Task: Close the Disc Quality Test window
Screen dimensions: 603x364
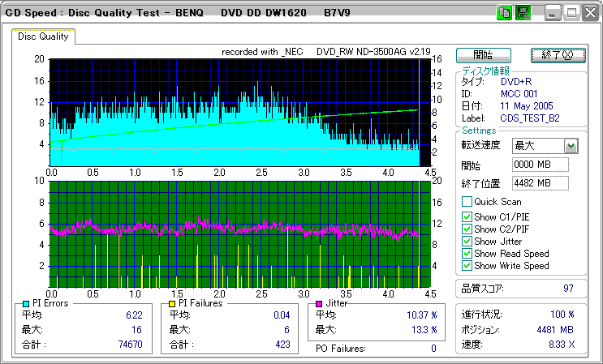Action: click(x=588, y=13)
